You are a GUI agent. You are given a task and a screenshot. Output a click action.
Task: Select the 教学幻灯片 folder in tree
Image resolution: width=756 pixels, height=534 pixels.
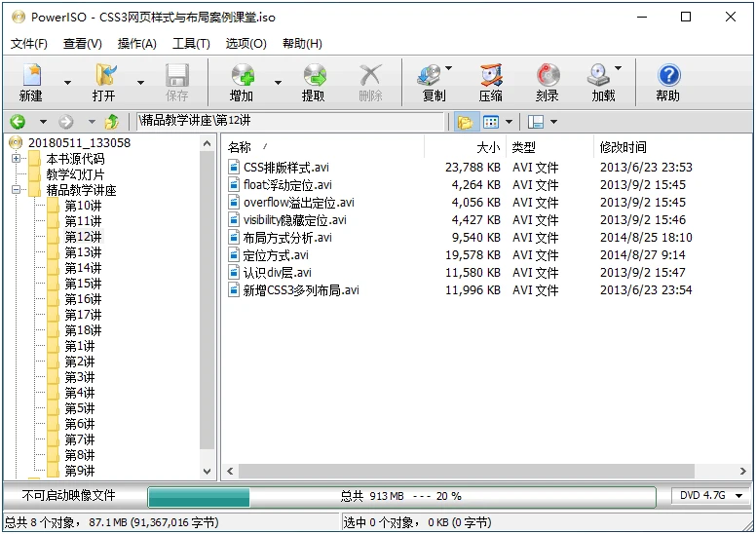coord(75,174)
